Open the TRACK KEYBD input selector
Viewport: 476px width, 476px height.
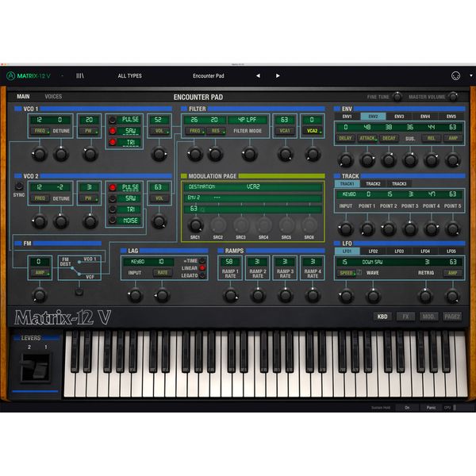point(349,194)
